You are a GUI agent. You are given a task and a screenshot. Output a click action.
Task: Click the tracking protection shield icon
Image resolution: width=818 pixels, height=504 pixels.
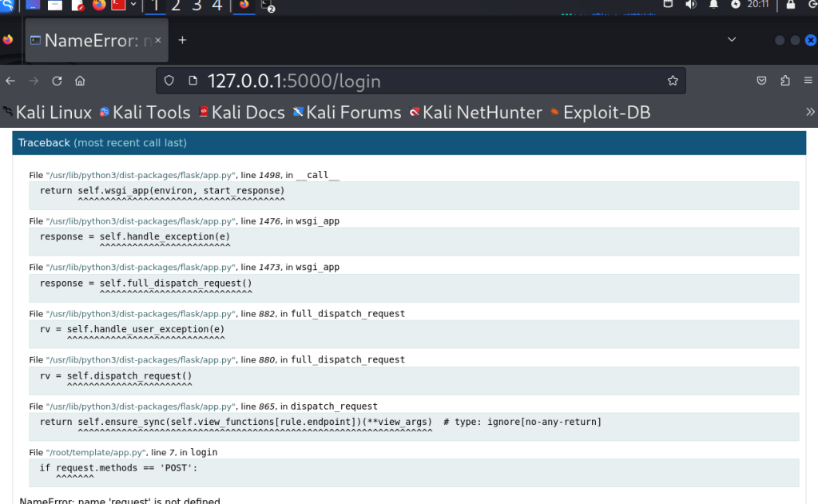[x=169, y=81]
